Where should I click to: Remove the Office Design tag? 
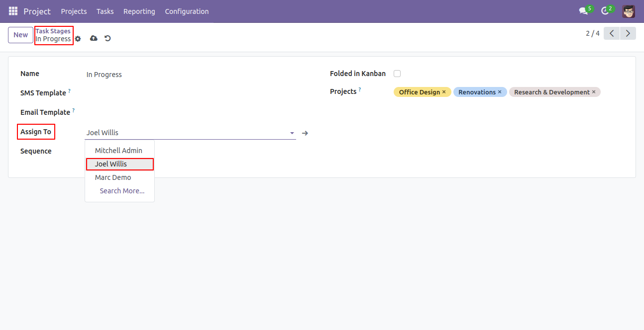pyautogui.click(x=444, y=92)
